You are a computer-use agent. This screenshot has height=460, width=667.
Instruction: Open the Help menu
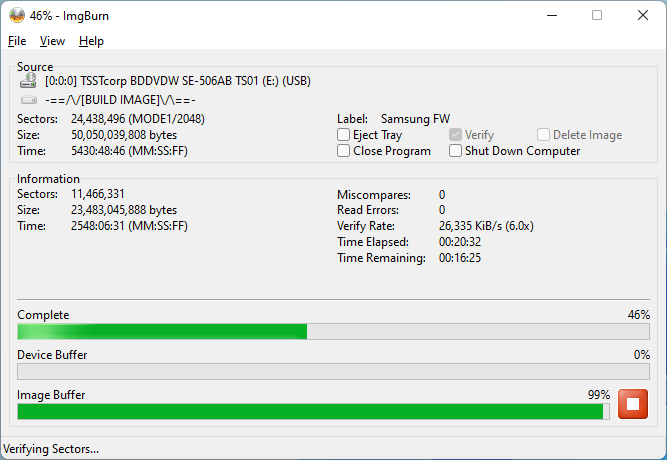click(x=91, y=41)
